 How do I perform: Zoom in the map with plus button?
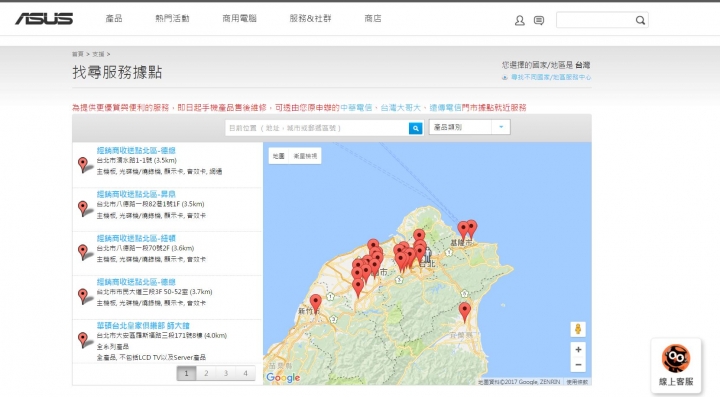(578, 350)
